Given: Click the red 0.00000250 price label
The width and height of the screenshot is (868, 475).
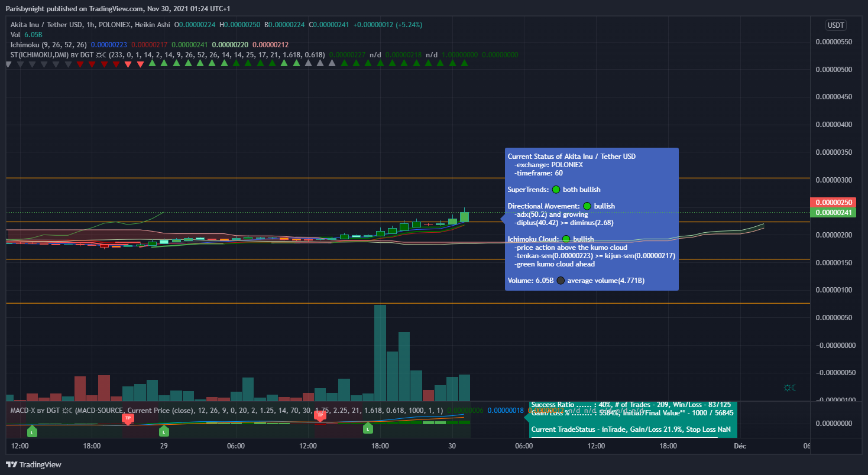Looking at the screenshot, I should click(833, 203).
